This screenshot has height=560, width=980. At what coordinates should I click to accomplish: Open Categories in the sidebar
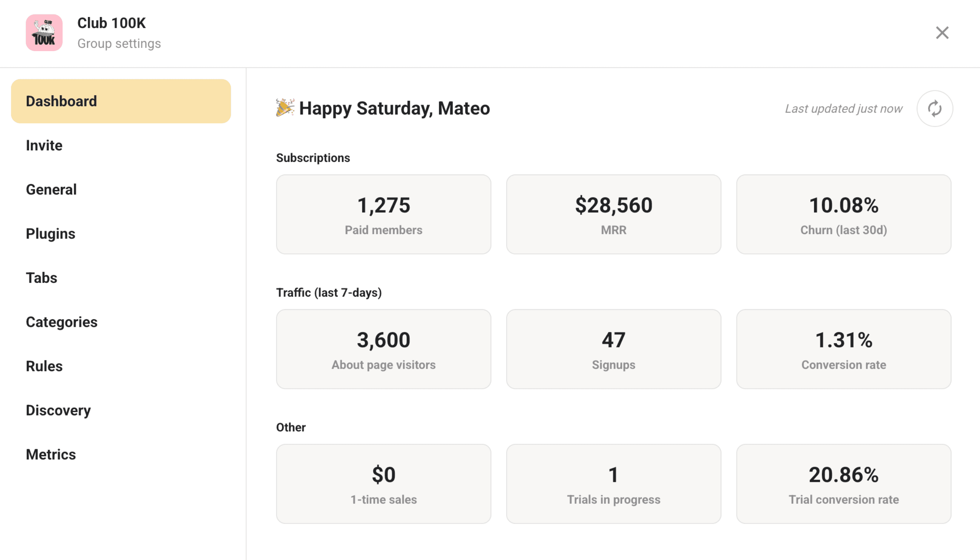click(x=62, y=322)
